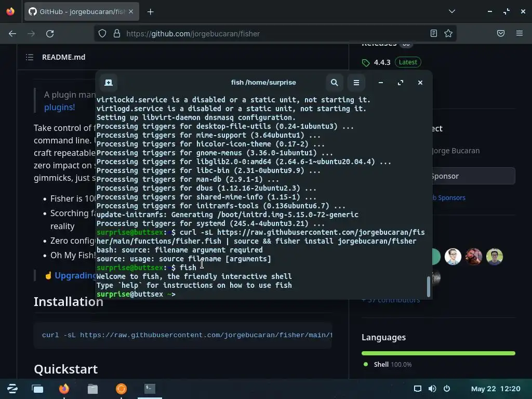Click the green Languages bar
532x399 pixels.
(x=438, y=353)
